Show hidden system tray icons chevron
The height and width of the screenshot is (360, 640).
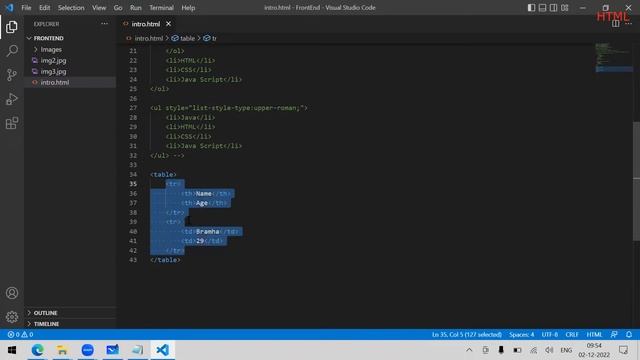[x=469, y=350]
